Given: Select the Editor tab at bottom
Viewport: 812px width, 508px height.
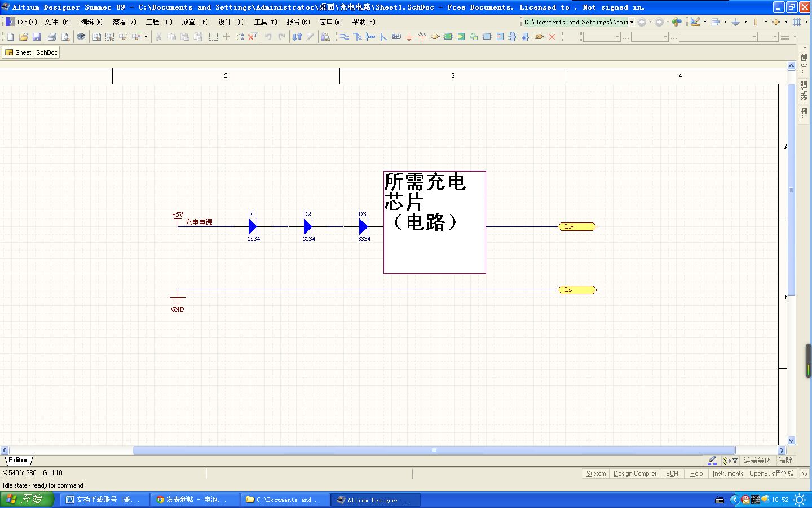Looking at the screenshot, I should coord(18,460).
